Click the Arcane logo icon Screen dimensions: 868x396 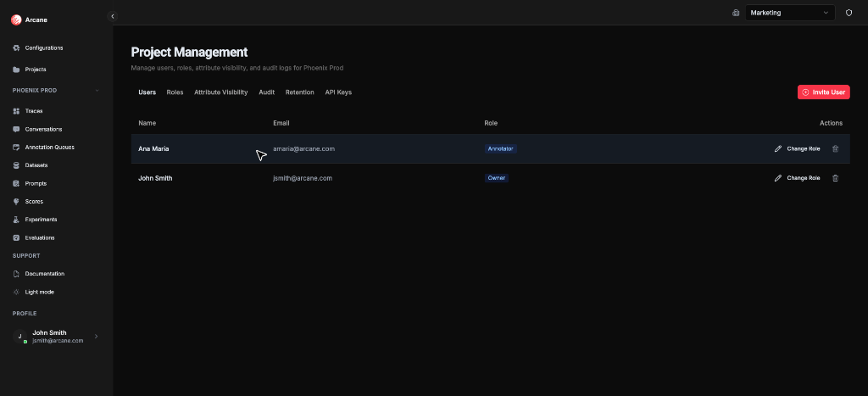16,20
